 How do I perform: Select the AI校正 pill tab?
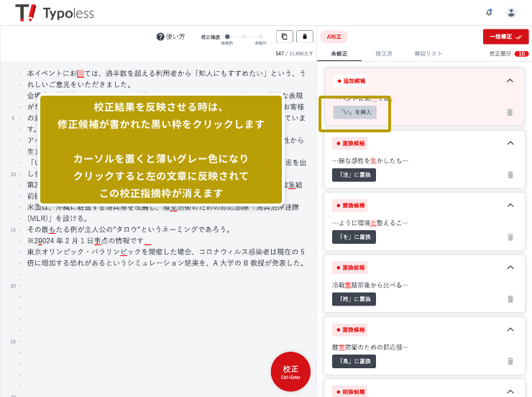coord(334,37)
